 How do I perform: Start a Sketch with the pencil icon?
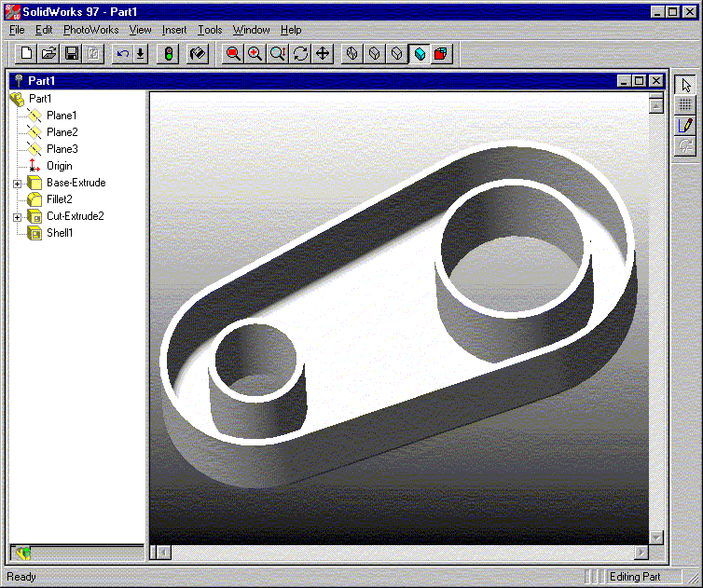click(x=685, y=126)
